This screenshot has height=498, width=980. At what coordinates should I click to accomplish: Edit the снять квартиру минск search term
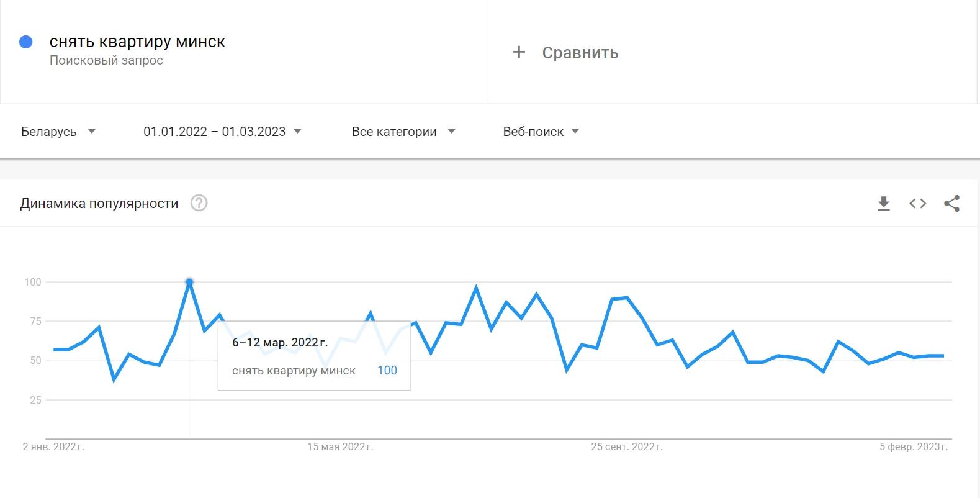click(137, 42)
